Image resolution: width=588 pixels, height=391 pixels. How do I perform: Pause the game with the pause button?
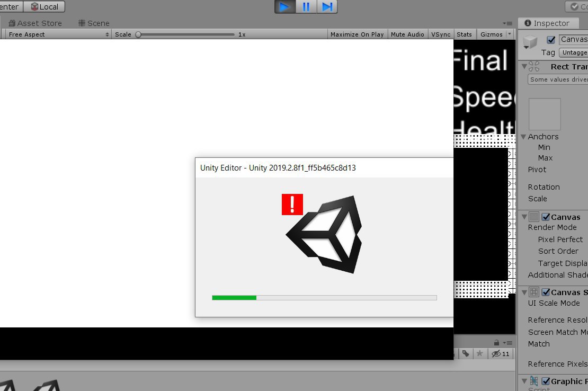coord(306,7)
